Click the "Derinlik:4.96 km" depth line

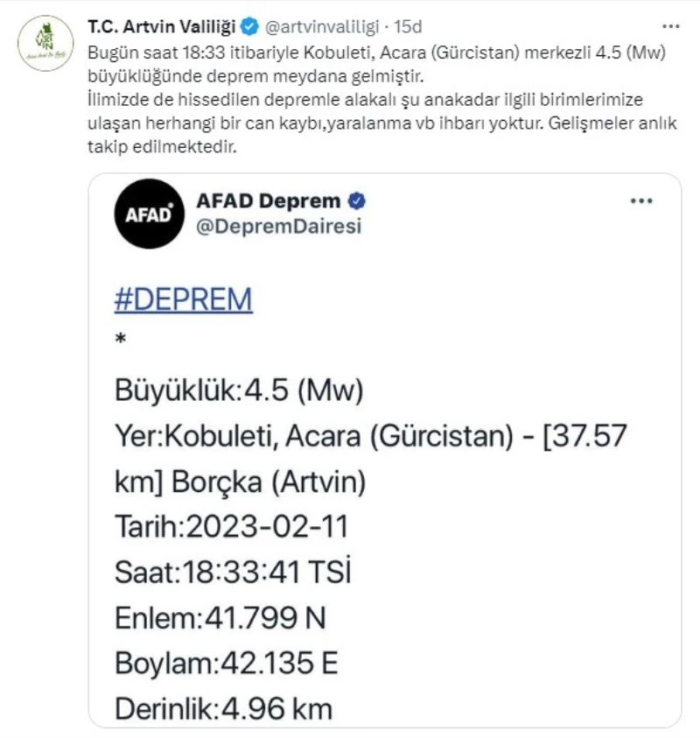click(x=224, y=709)
